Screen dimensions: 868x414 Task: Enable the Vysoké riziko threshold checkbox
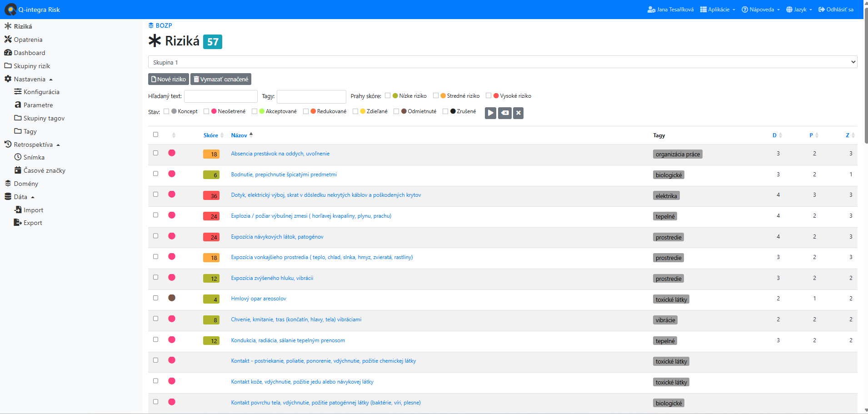pyautogui.click(x=489, y=96)
